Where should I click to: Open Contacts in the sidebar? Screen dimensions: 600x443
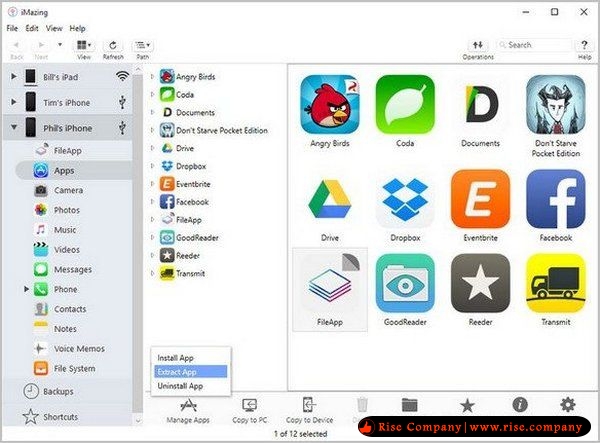[70, 309]
